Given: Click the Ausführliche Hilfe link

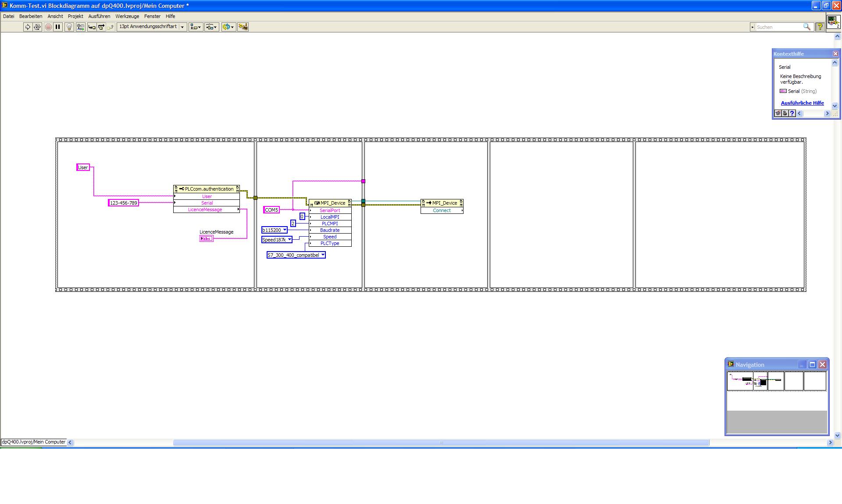Looking at the screenshot, I should tap(802, 103).
